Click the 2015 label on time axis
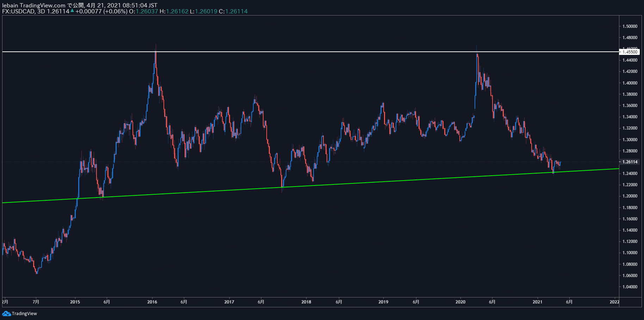This screenshot has width=644, height=320. 75,302
